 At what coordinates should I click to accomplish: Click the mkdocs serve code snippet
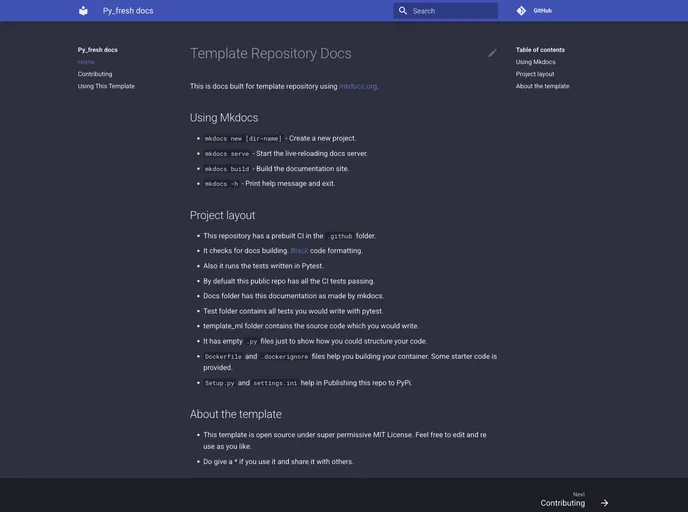click(227, 154)
